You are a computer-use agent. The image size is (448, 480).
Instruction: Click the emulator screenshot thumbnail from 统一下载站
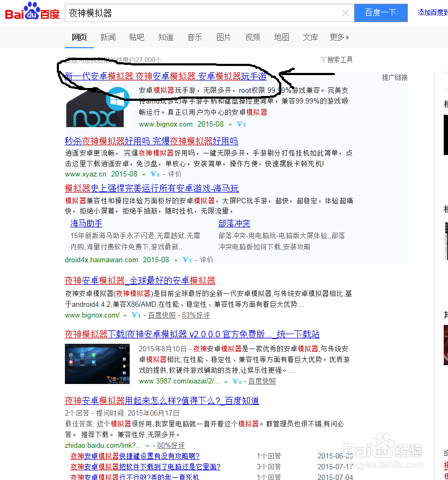[x=97, y=364]
